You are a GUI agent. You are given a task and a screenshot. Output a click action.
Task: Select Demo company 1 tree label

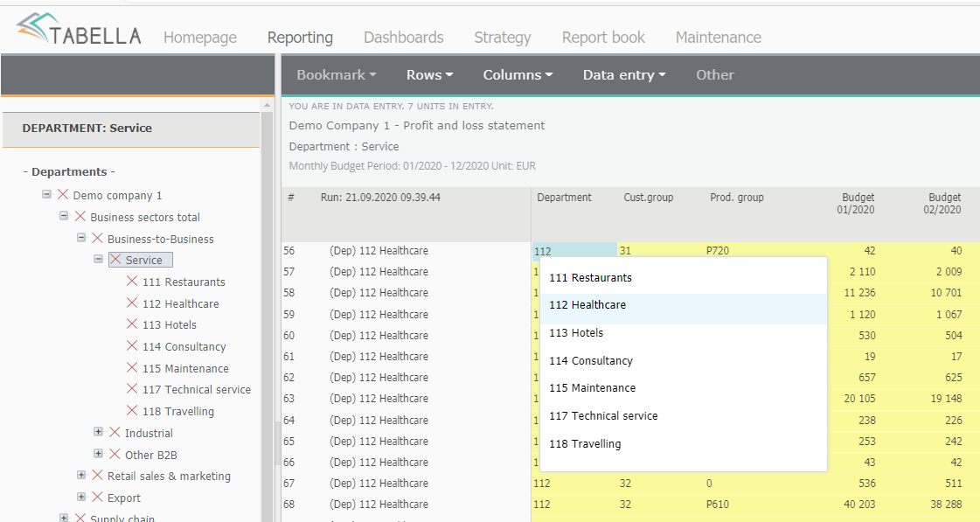(x=117, y=195)
